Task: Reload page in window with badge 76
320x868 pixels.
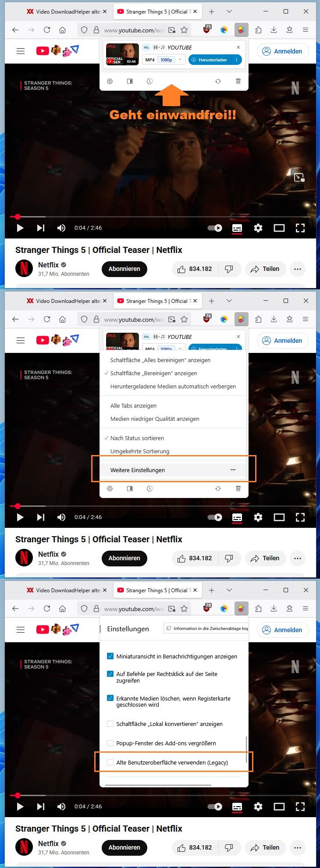Action: (47, 319)
